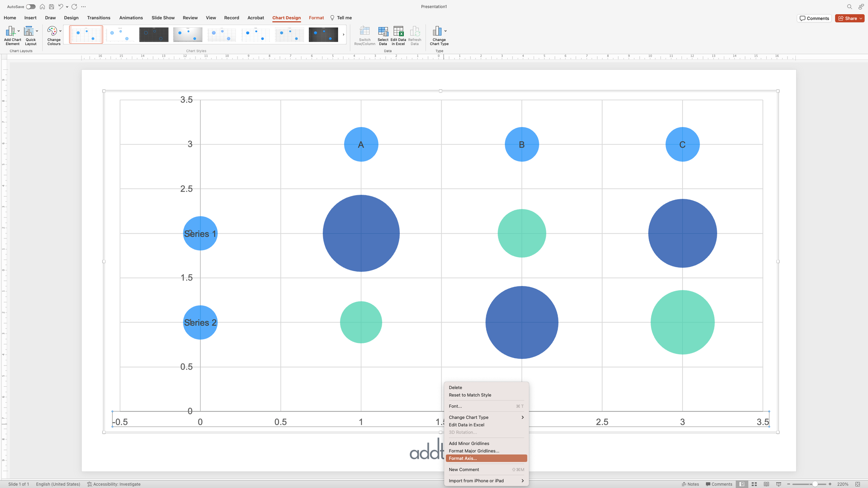The image size is (868, 488).
Task: Switch to Reading view icon
Action: [x=766, y=484]
